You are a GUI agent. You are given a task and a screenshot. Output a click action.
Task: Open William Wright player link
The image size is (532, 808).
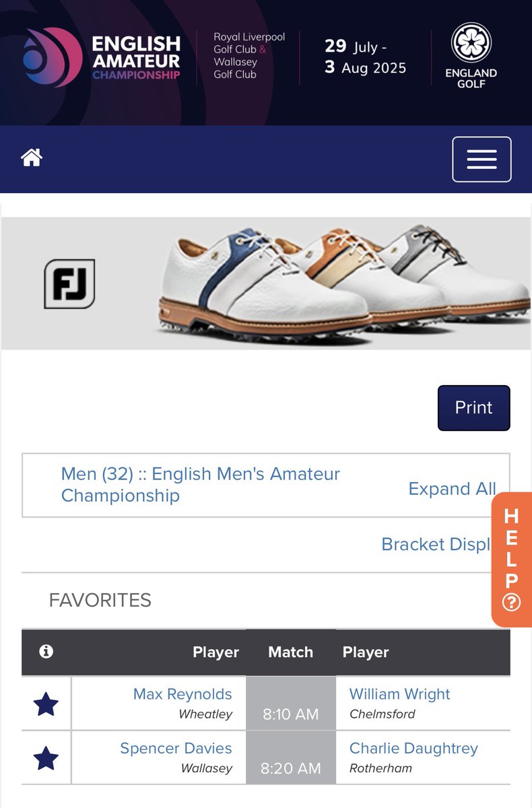[x=400, y=694]
